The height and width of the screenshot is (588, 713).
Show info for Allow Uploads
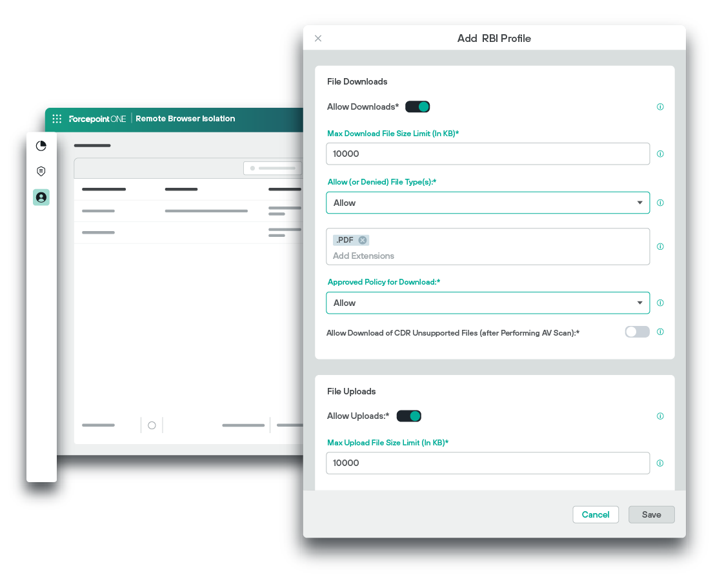click(660, 416)
